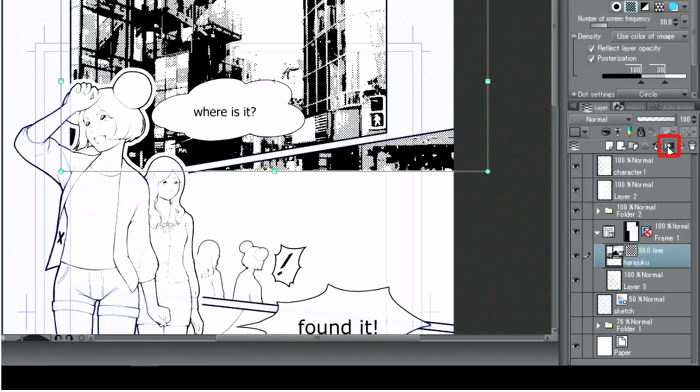Click the harajuku tone effect icon
Image resolution: width=700 pixels, height=392 pixels.
tap(631, 250)
